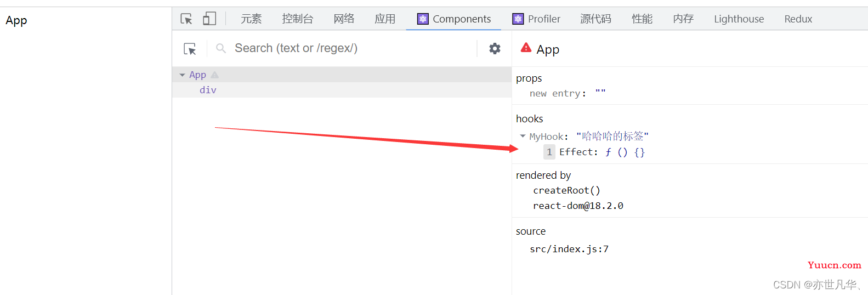This screenshot has width=868, height=295.
Task: Collapse the MyHook hook entry
Action: pos(523,136)
